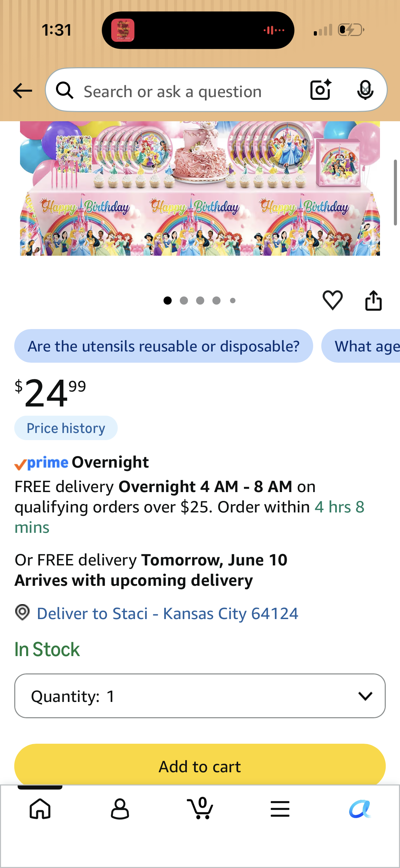
Task: Tap the back arrow icon
Action: (22, 91)
